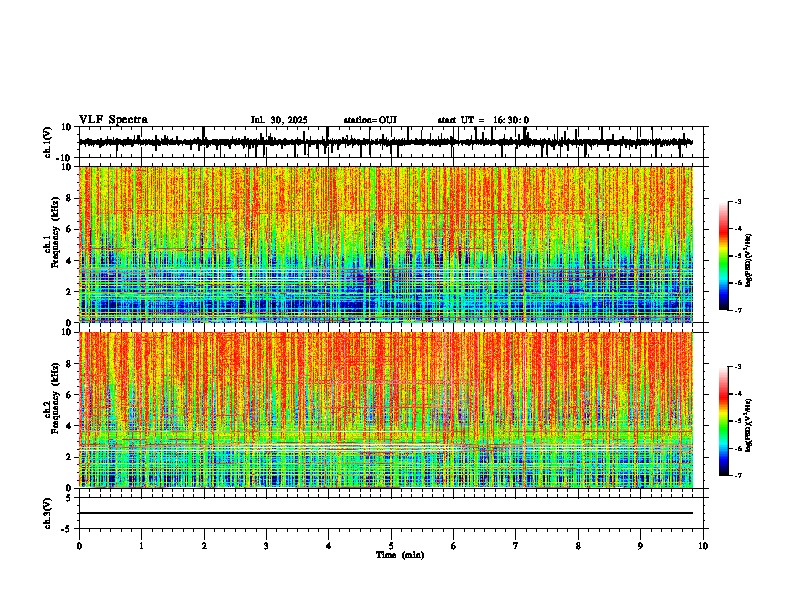
Task: Click the "-7" label on ch.2 color scale
Action: pos(738,475)
